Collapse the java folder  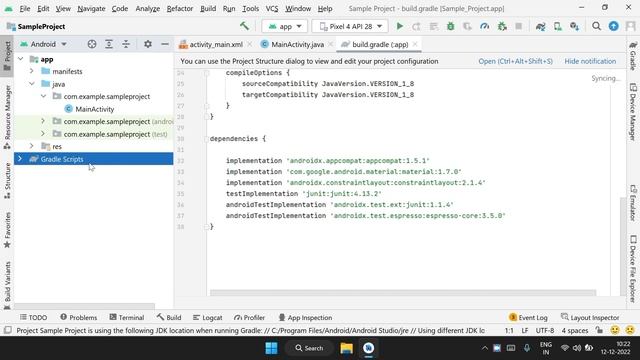click(31, 84)
